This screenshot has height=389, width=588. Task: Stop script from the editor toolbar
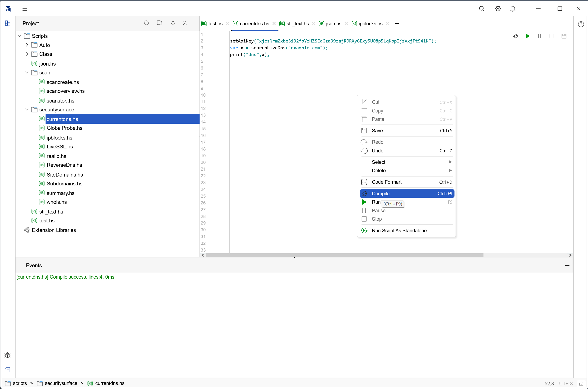[552, 36]
